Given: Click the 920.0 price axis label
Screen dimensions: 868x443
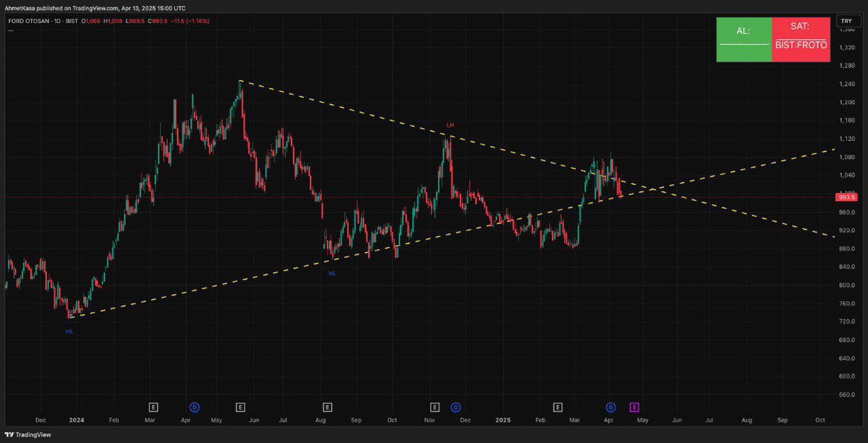Looking at the screenshot, I should [x=846, y=231].
